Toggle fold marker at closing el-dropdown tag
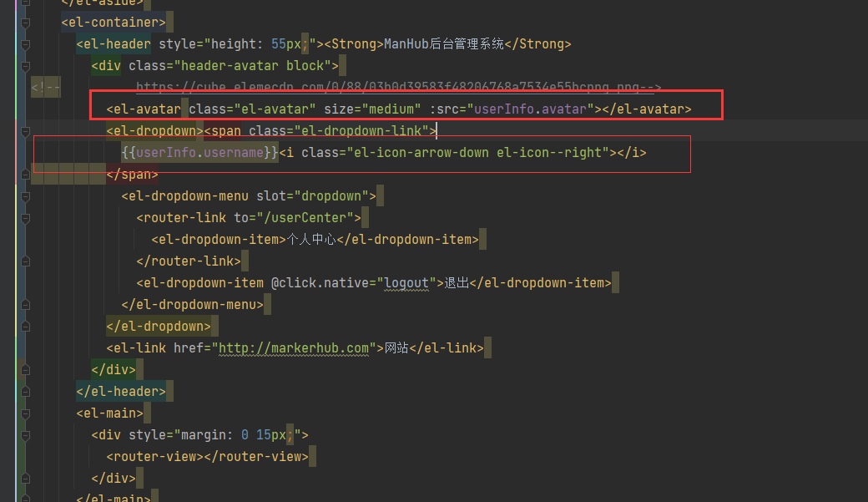868x502 pixels. tap(26, 327)
